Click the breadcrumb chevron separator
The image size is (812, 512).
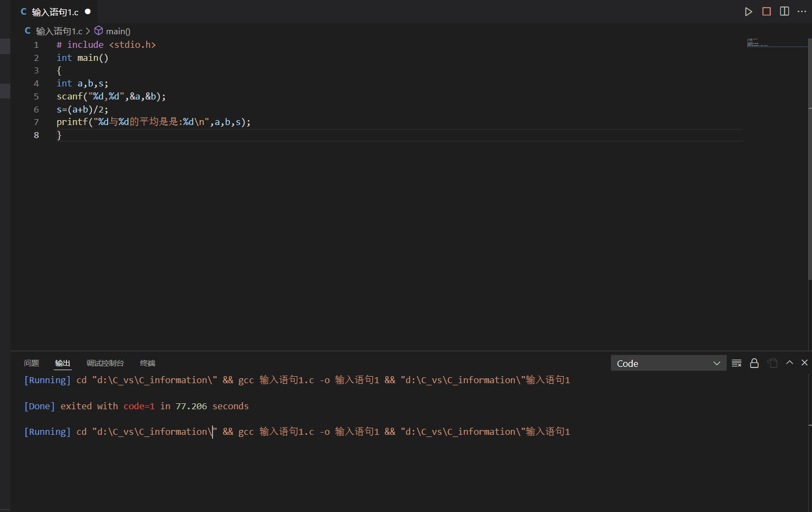[88, 31]
